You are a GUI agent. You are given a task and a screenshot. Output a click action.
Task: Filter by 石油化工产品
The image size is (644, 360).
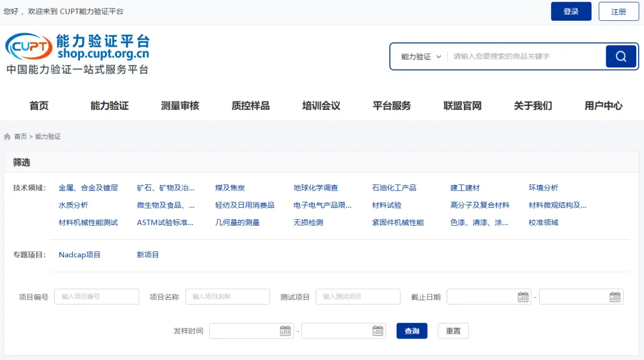click(x=394, y=187)
